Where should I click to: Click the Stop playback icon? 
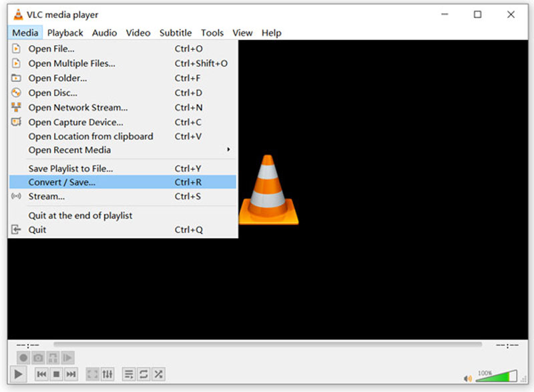[x=56, y=374]
